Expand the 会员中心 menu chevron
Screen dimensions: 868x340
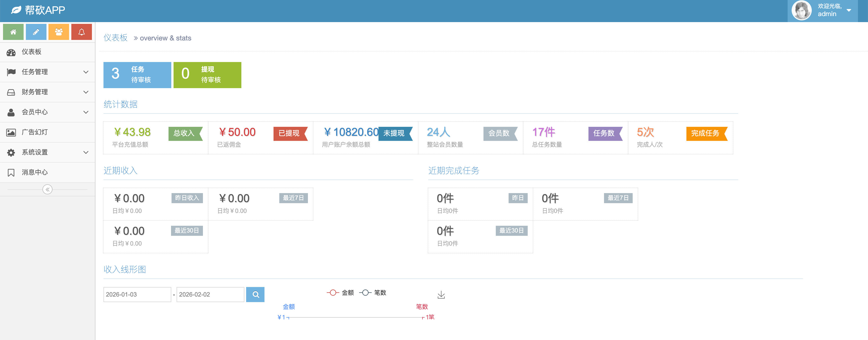click(86, 112)
